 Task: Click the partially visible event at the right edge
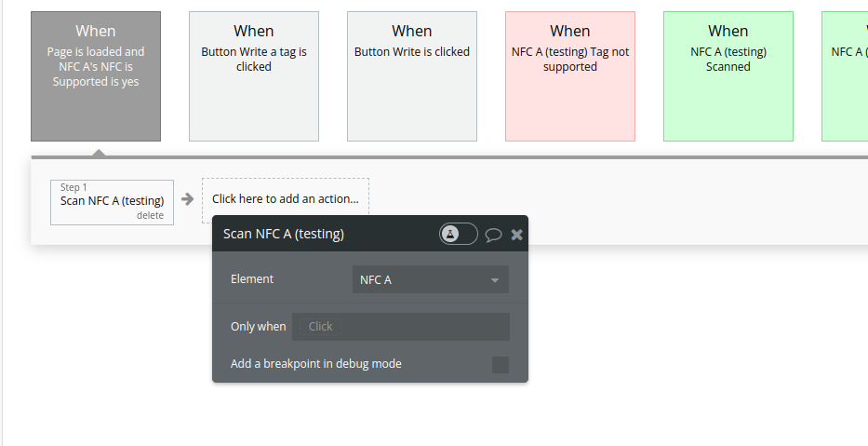tap(847, 76)
